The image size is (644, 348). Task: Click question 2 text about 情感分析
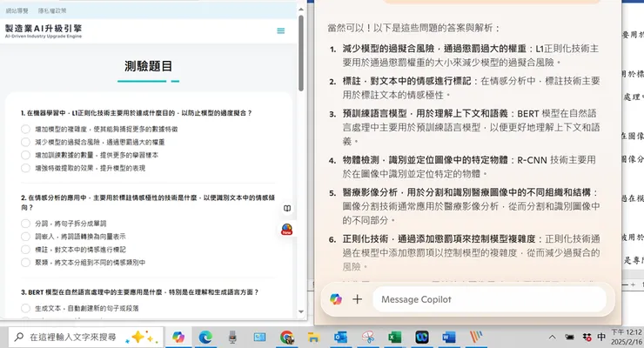(148, 203)
